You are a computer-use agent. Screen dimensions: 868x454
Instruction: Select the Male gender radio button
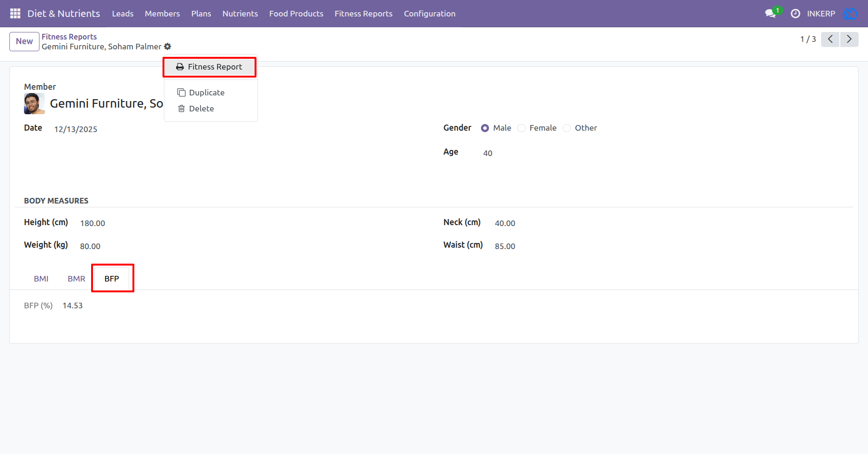pos(485,128)
